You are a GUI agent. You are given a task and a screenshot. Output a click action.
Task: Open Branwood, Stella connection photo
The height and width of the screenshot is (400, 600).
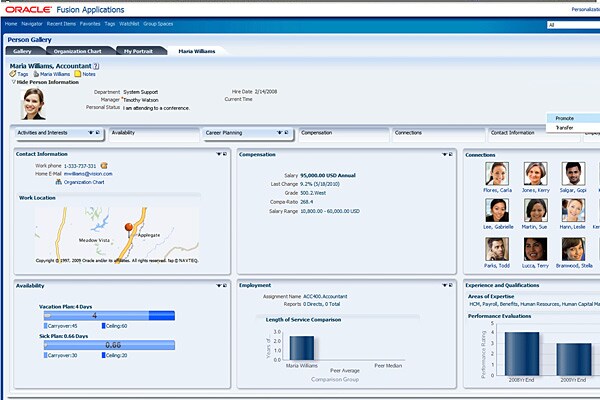573,249
